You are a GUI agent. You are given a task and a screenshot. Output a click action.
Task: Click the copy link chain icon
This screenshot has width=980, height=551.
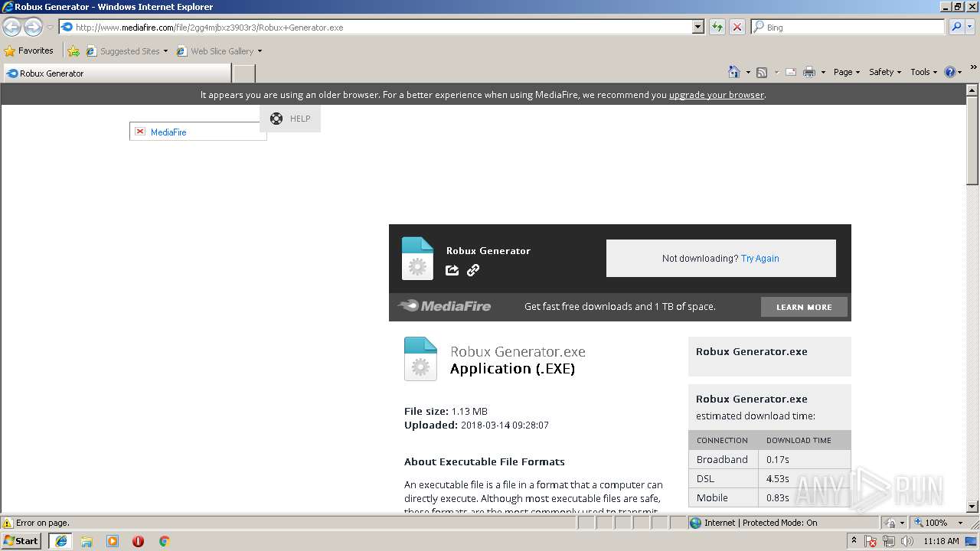473,270
